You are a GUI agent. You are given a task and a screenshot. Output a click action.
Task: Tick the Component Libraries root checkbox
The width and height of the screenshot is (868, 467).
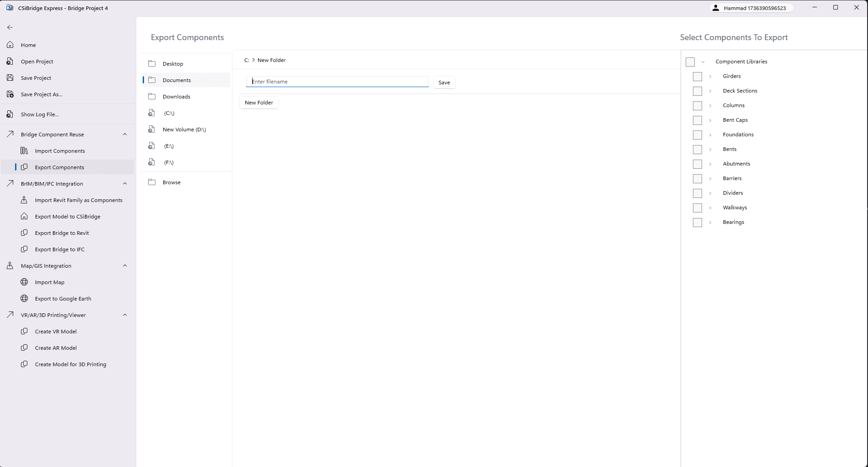click(690, 62)
